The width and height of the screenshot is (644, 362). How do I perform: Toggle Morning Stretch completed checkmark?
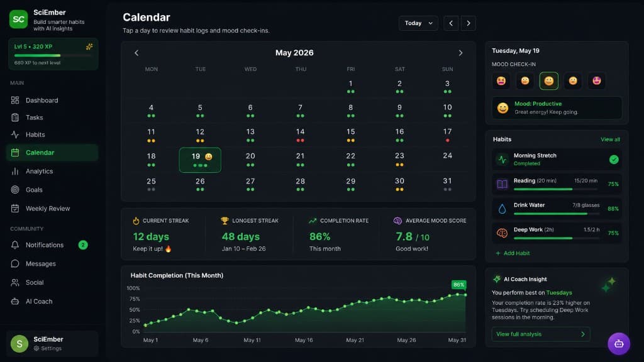pos(614,160)
